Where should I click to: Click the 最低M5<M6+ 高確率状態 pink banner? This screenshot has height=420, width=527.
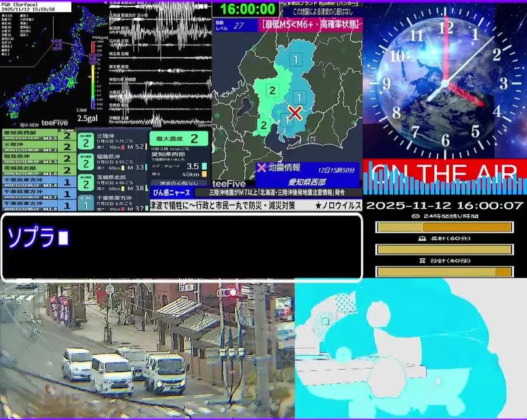point(310,24)
